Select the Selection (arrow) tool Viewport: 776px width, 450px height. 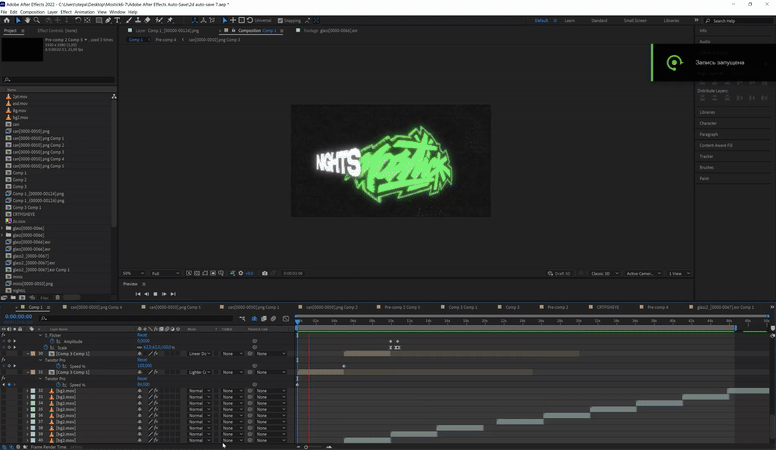click(18, 20)
